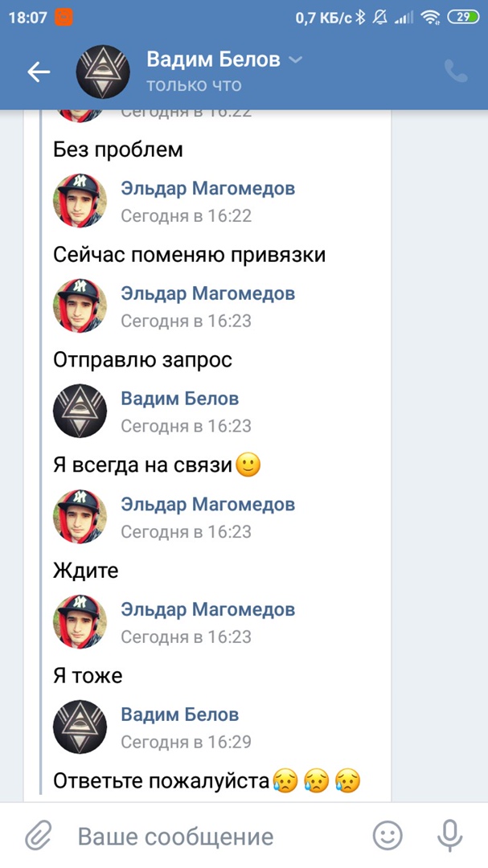Viewport: 488px width, 868px height.
Task: Open Вадим Белов name above "Я всегда на связи"
Action: coord(179,399)
